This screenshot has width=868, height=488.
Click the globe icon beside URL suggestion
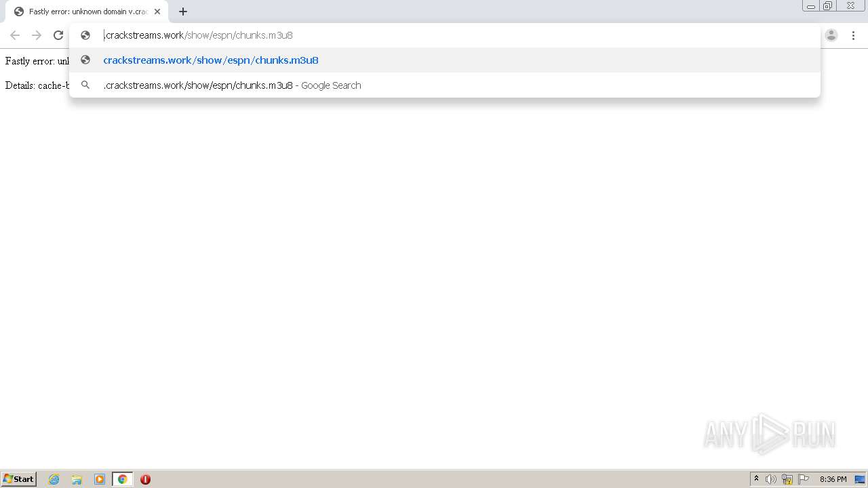pyautogui.click(x=85, y=60)
